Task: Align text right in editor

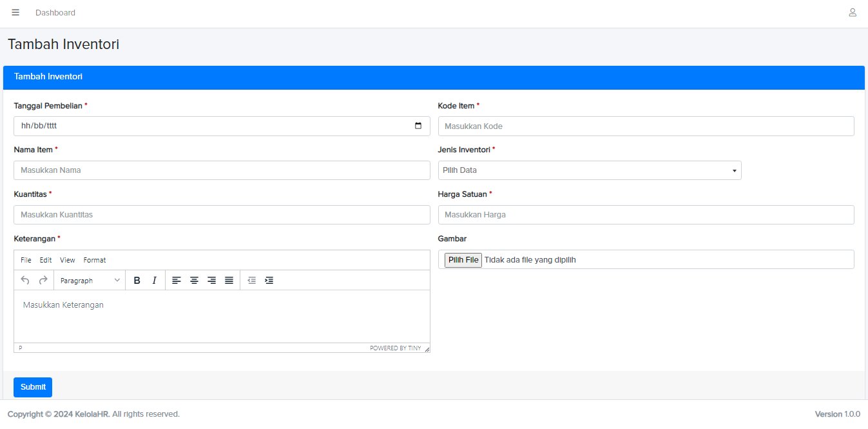Action: point(211,281)
